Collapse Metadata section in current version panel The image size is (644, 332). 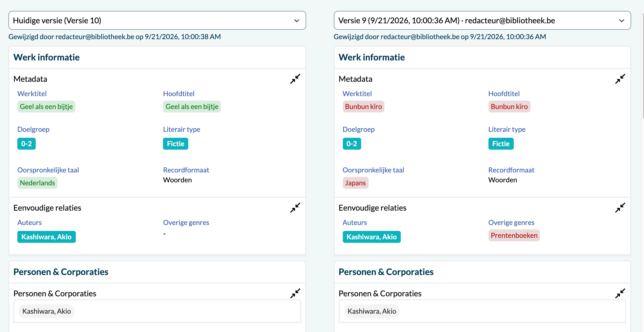click(295, 79)
